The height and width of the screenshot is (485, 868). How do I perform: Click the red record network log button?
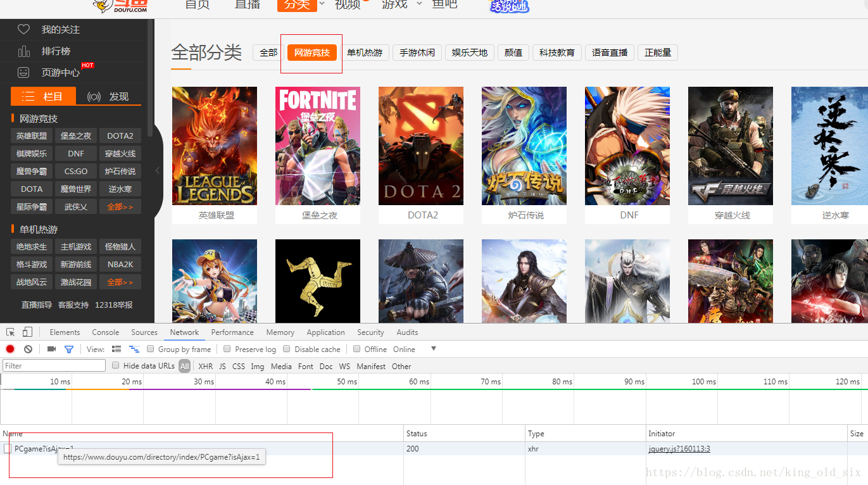click(10, 349)
